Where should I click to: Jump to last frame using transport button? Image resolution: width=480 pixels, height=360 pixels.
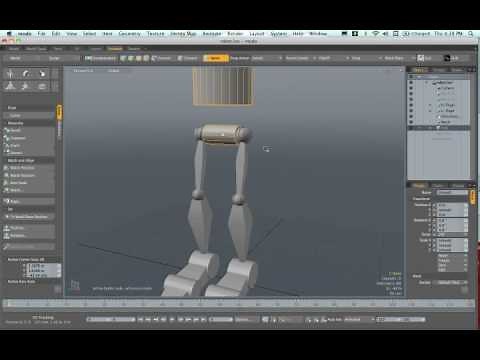tap(204, 319)
